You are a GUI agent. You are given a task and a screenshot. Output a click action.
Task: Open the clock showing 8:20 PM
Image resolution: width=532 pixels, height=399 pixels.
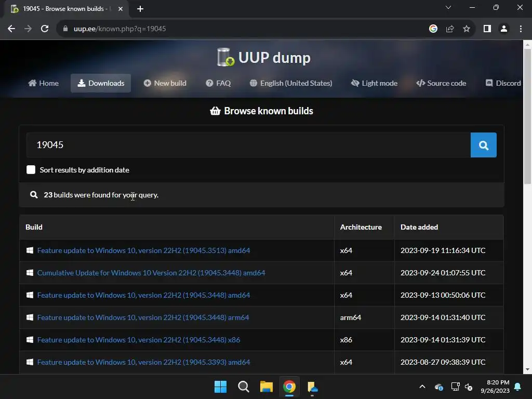[495, 387]
